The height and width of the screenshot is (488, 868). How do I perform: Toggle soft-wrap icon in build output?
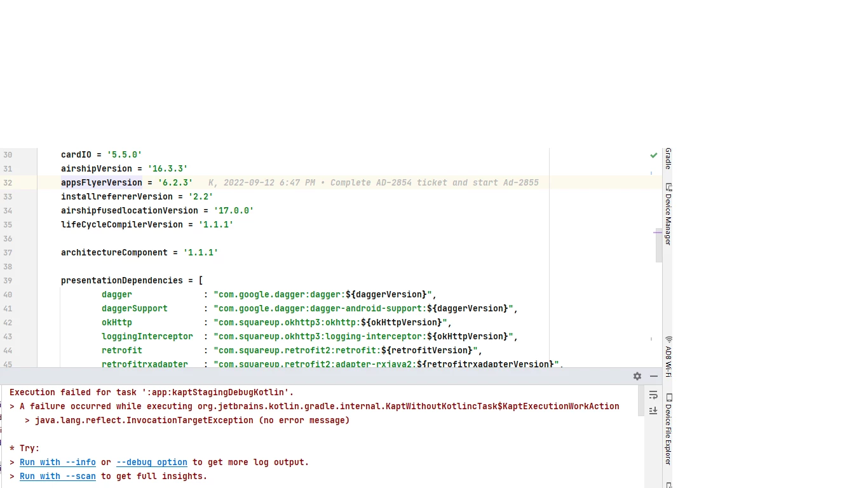click(x=653, y=395)
